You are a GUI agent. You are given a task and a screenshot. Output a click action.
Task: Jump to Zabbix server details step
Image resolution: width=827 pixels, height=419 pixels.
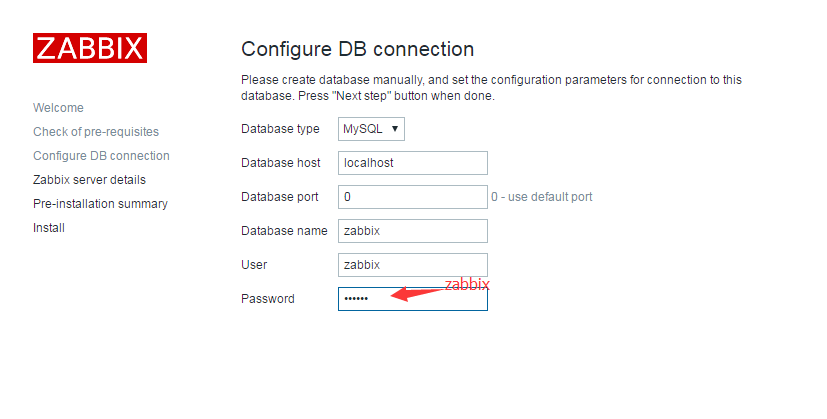89,180
